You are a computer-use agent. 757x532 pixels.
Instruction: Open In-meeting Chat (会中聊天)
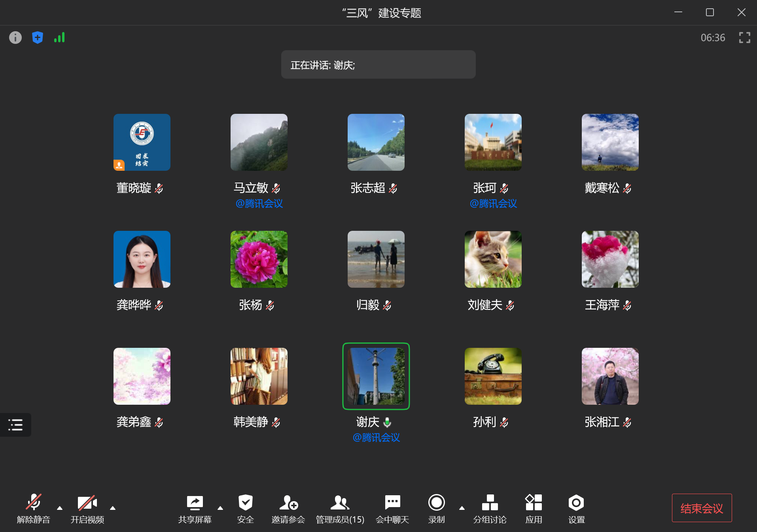pos(392,508)
